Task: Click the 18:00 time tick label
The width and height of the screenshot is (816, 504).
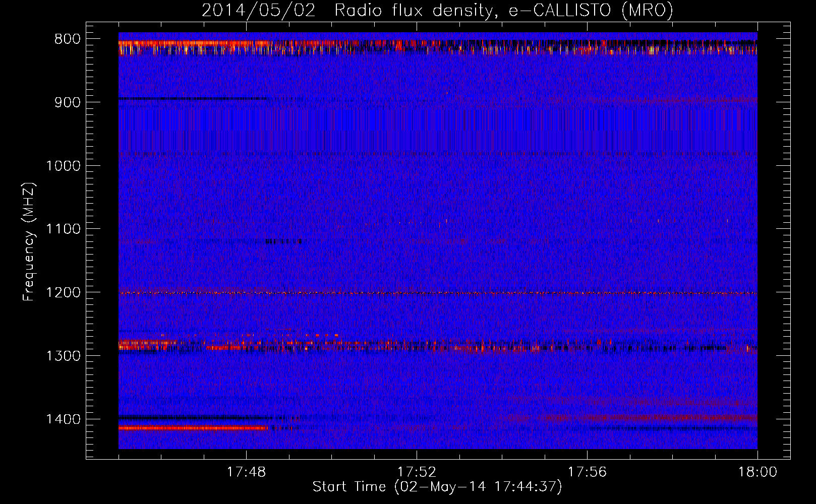Action: [x=757, y=472]
